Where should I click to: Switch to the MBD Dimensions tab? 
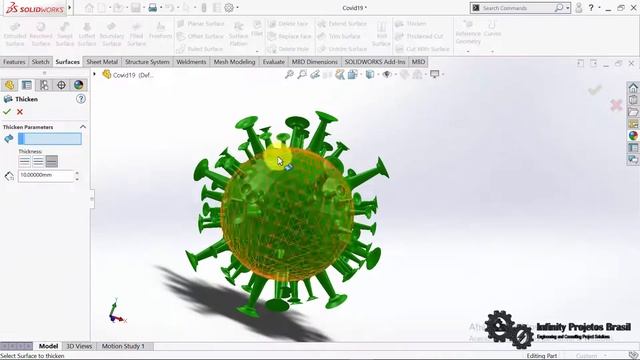[x=314, y=62]
